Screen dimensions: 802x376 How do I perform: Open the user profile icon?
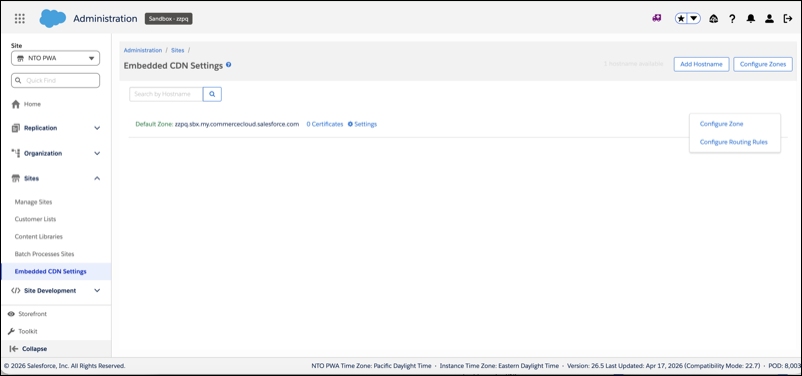point(769,18)
